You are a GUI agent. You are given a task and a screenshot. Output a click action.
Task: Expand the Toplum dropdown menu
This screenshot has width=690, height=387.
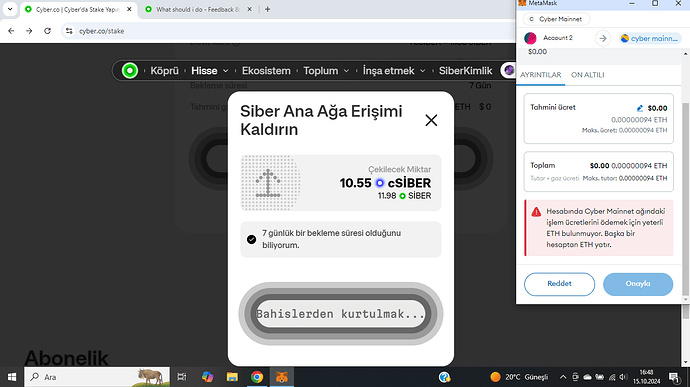pyautogui.click(x=326, y=70)
